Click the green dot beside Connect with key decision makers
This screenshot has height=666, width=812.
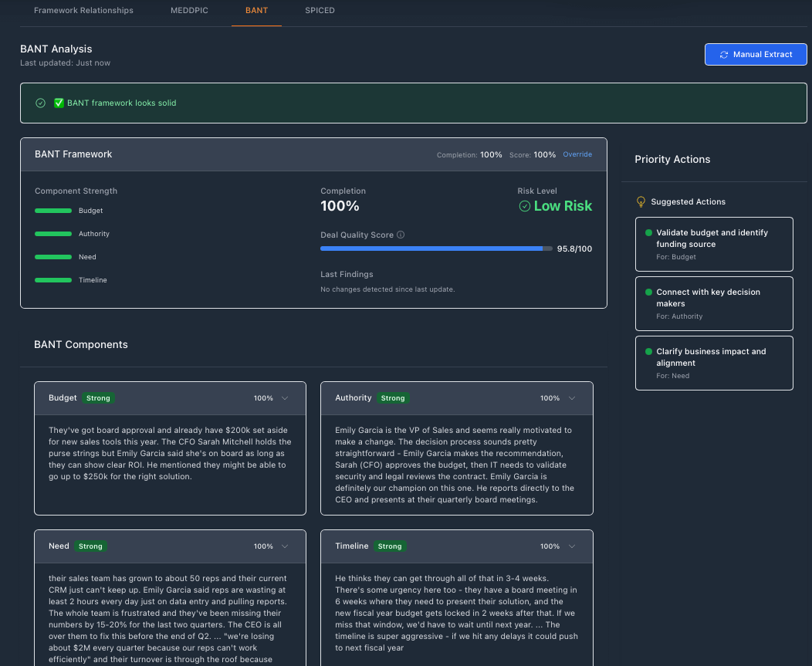point(648,292)
